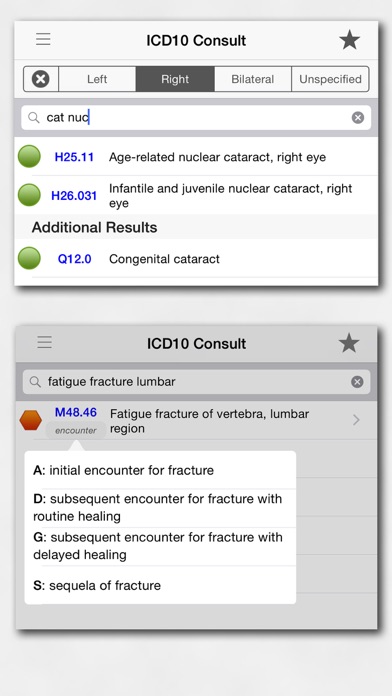Clear the 'cat nuc' search text
The image size is (392, 696).
358,118
